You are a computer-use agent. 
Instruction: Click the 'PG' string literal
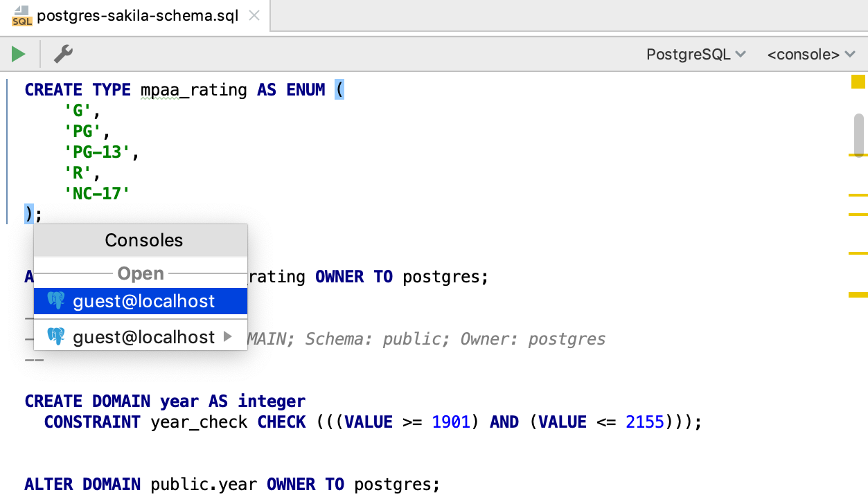pyautogui.click(x=82, y=131)
